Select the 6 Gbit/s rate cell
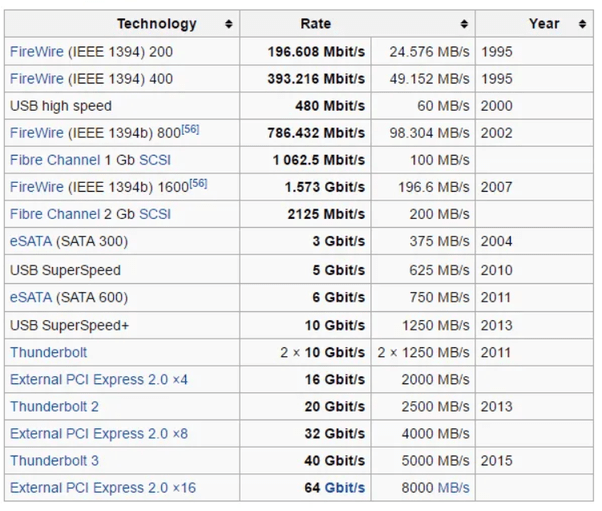This screenshot has width=602, height=511. tap(306, 298)
